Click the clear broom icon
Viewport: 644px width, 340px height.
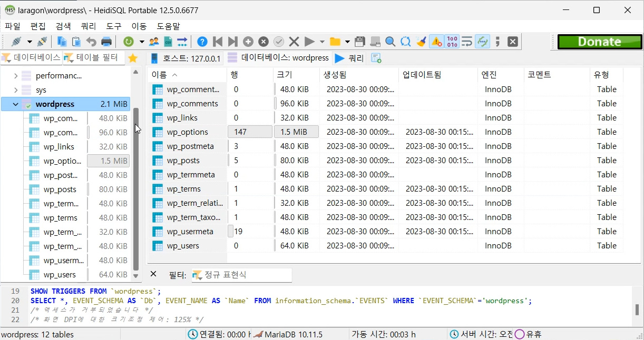421,42
